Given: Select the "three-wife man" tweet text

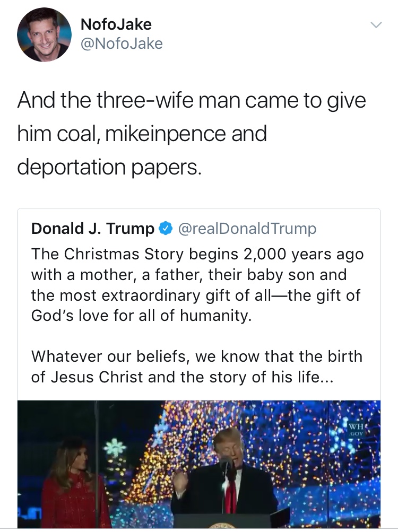Looking at the screenshot, I should [191, 100].
